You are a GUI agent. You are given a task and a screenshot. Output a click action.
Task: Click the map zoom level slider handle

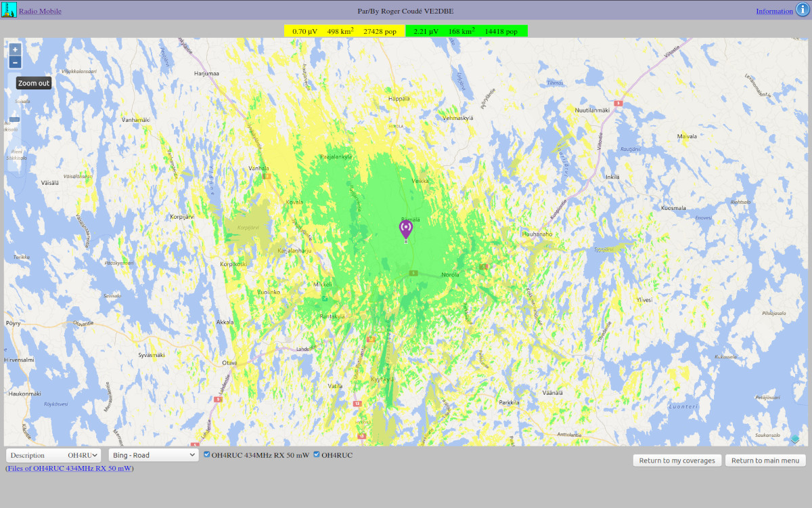15,120
